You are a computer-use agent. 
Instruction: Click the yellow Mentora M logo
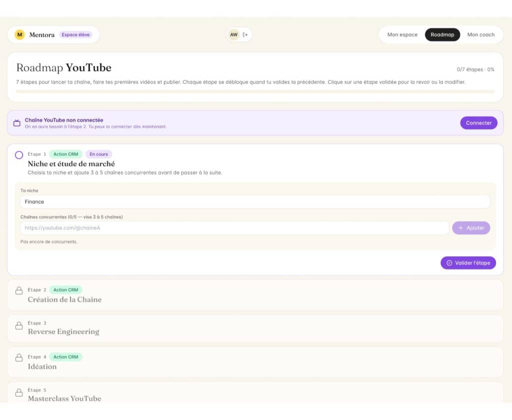19,34
